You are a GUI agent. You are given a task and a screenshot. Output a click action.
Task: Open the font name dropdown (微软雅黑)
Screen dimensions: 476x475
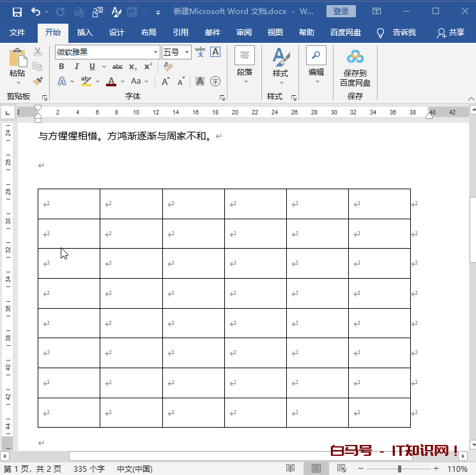coord(156,52)
